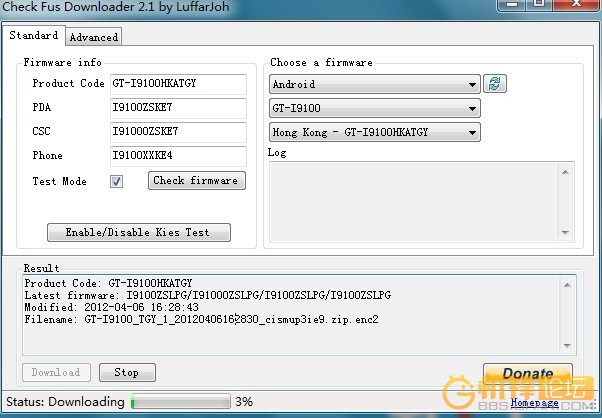602x418 pixels.
Task: Toggle the Test Mode checkbox
Action: [117, 181]
